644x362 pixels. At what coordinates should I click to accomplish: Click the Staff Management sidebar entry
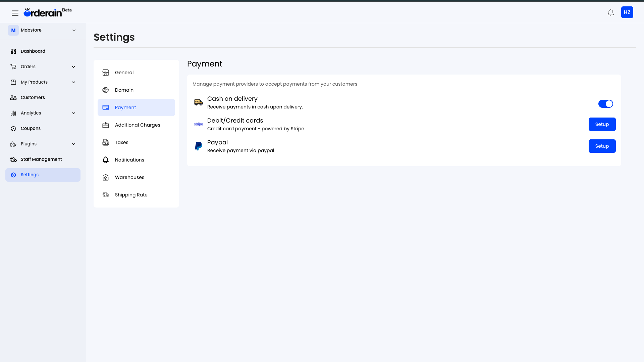41,159
